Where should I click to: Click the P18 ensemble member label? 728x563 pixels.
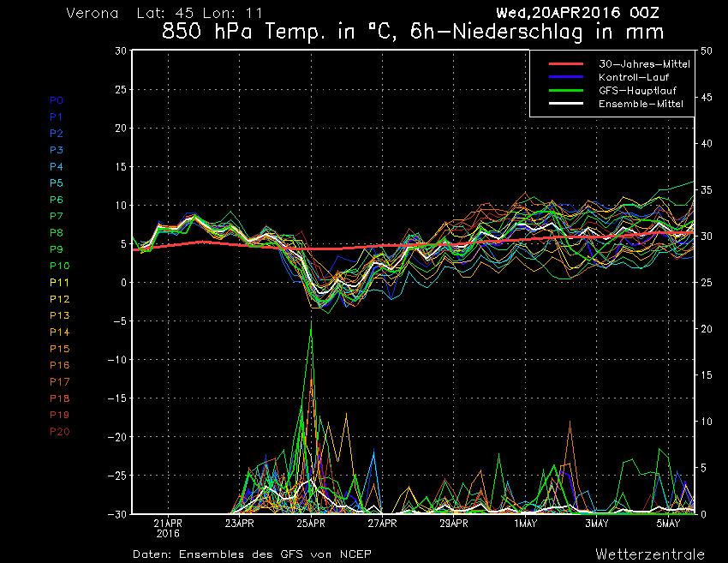(59, 398)
